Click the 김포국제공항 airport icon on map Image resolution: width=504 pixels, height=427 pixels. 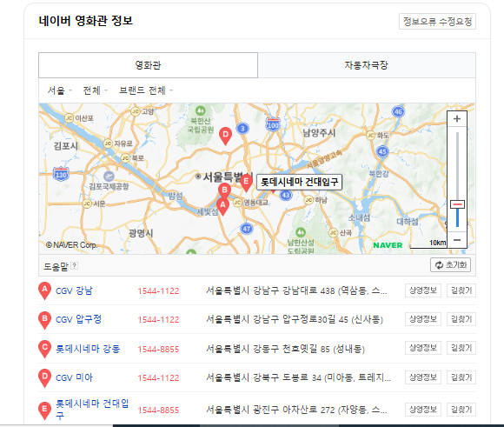(x=109, y=177)
